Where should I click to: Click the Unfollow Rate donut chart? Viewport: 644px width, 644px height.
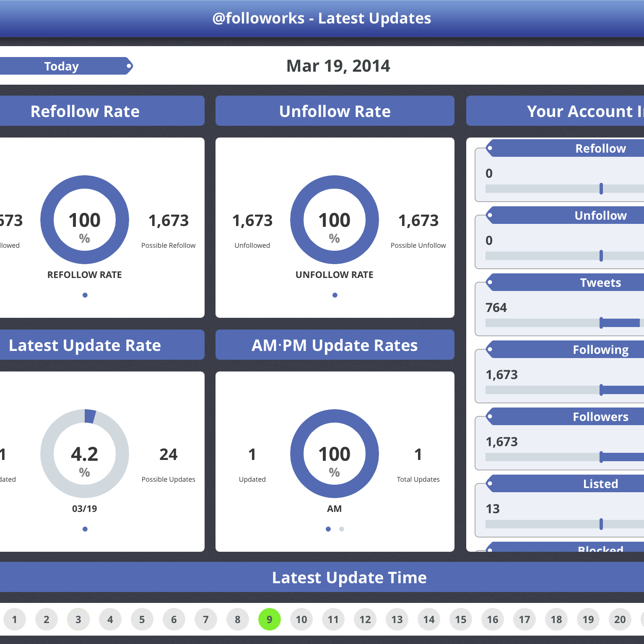point(335,220)
